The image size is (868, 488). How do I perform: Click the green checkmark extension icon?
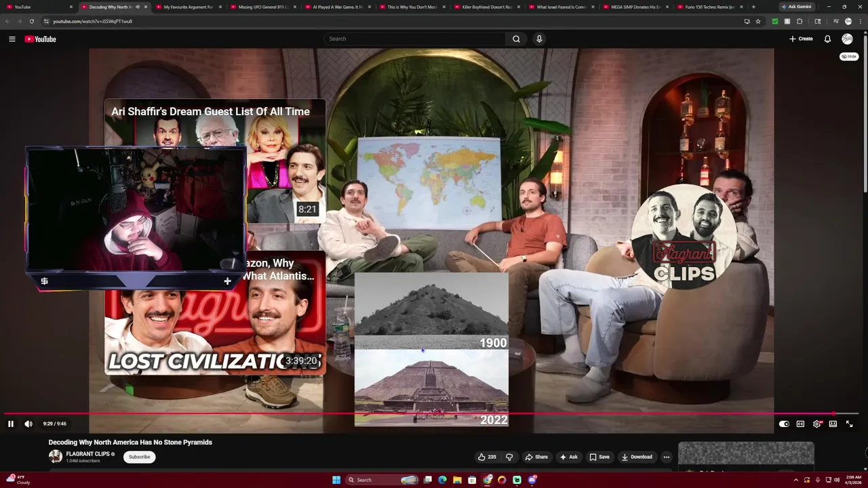pos(775,21)
